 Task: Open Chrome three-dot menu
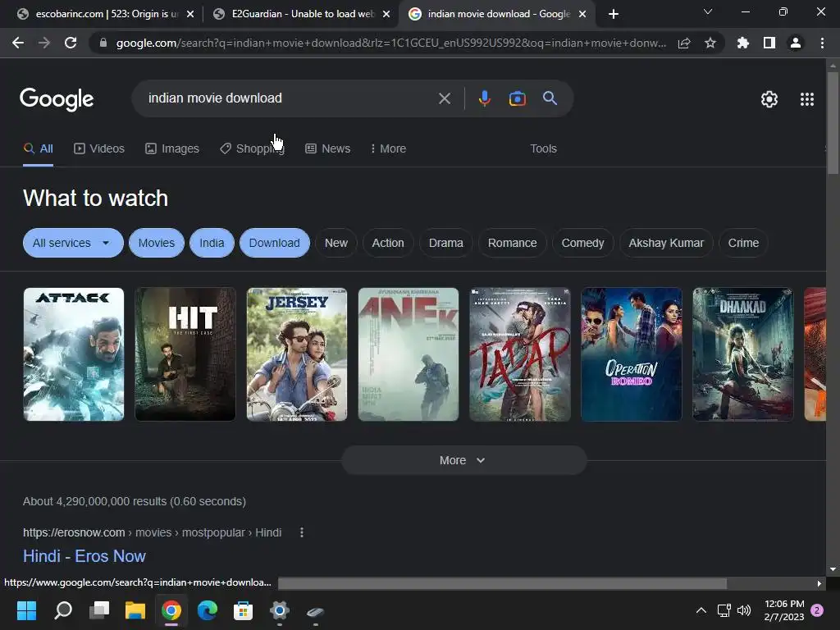point(822,43)
